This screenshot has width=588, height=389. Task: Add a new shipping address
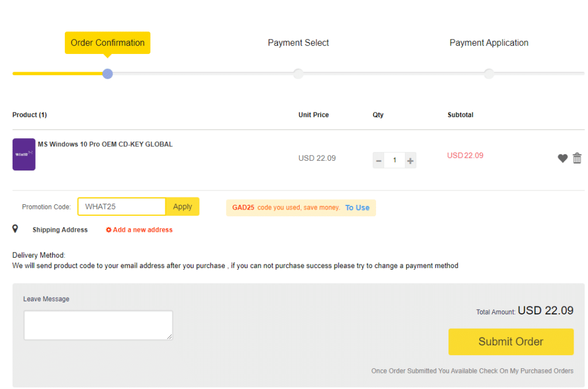[x=139, y=229]
